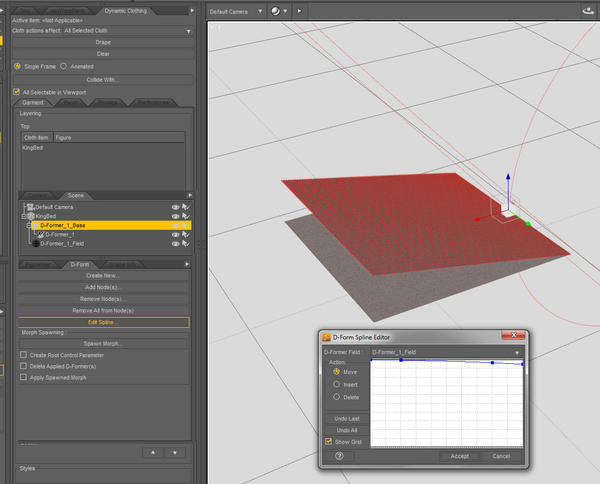Toggle selectability arrow for D-Former_1_Base
Screen dimensions: 600x484
(x=186, y=225)
